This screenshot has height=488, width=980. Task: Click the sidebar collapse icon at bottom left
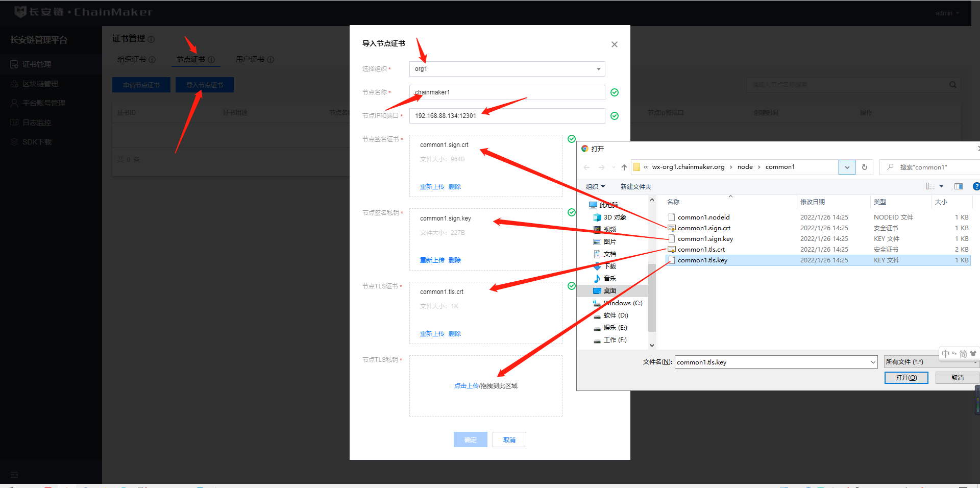[14, 475]
